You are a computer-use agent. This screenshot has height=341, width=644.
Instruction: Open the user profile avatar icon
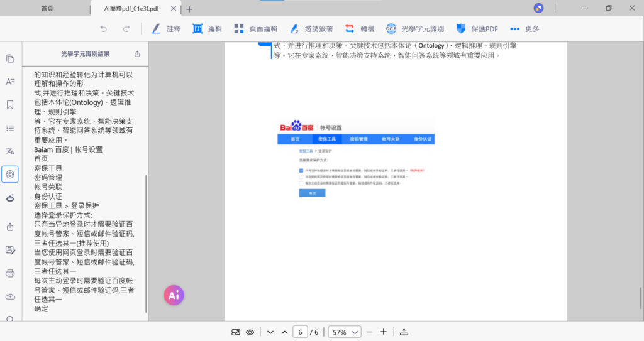click(538, 8)
